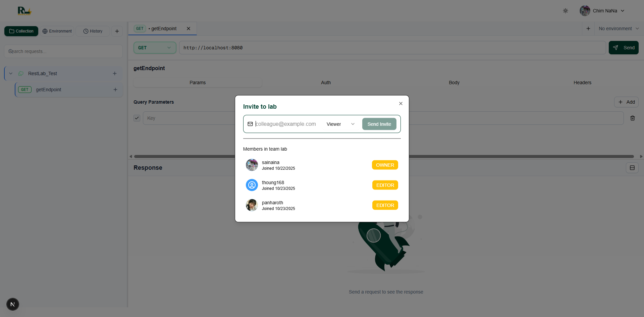Close the getEndpoint request tab
644x317 pixels.
(189, 29)
